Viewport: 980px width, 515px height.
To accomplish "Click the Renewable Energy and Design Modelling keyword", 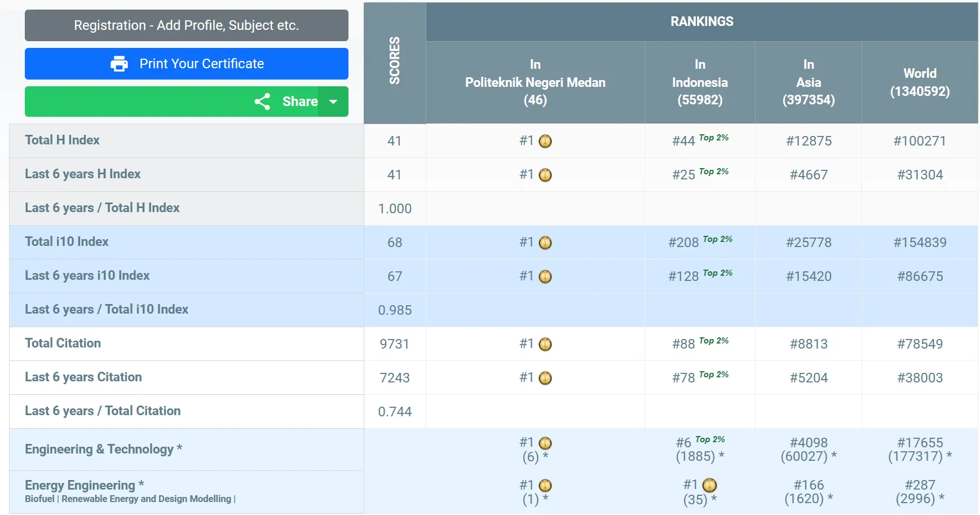I will (146, 499).
